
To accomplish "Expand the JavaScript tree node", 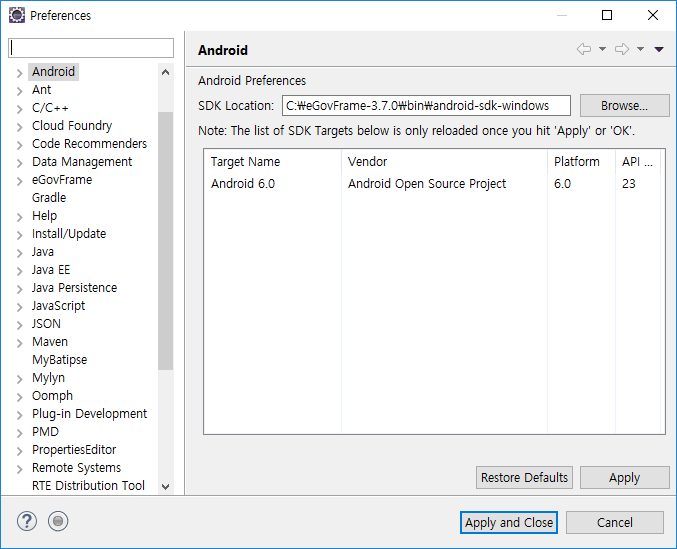I will pyautogui.click(x=19, y=307).
